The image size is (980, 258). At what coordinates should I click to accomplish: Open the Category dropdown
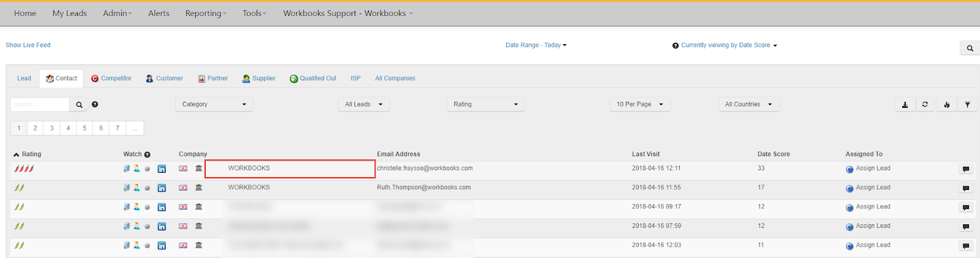(x=214, y=105)
